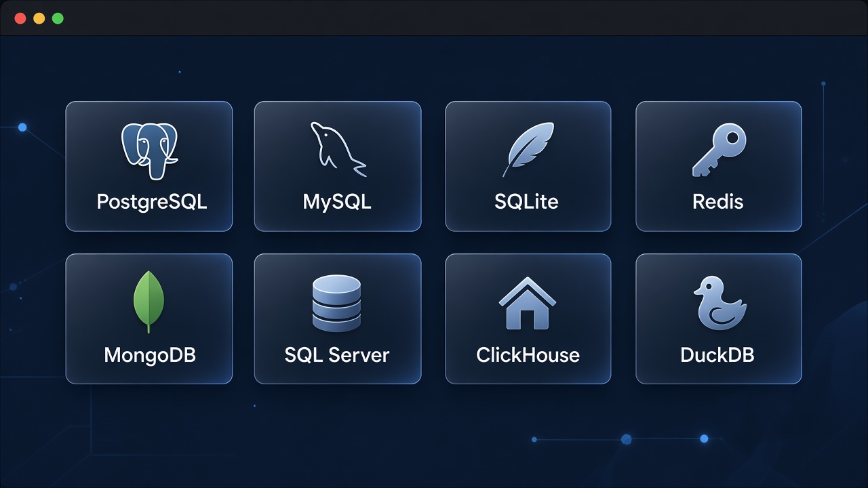Image resolution: width=868 pixels, height=488 pixels.
Task: Close the window with the red button
Action: (20, 18)
